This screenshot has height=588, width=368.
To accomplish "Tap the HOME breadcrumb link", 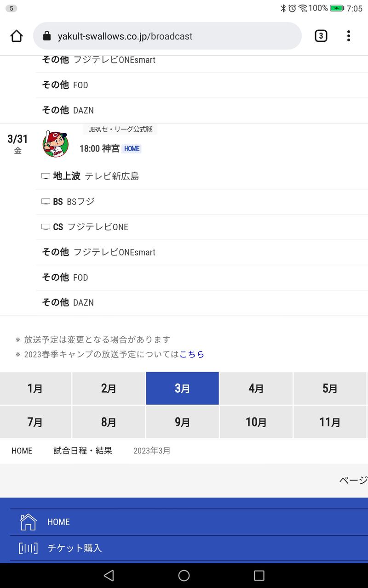I will point(22,451).
